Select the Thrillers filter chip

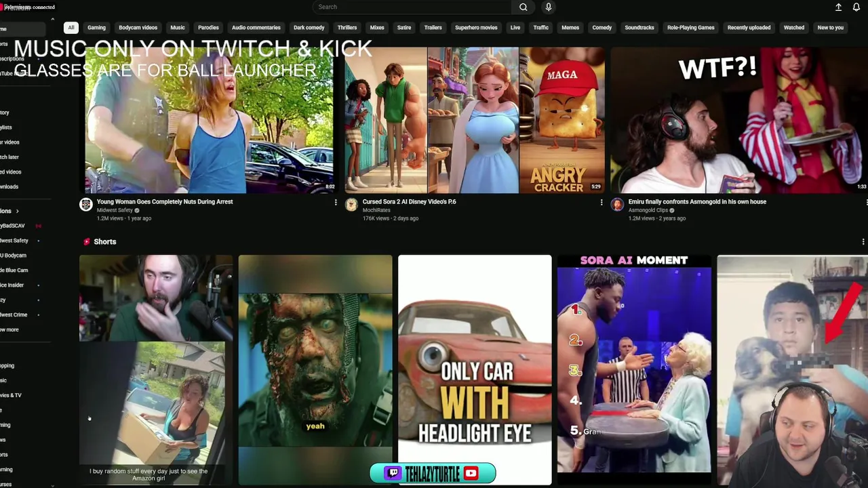347,28
